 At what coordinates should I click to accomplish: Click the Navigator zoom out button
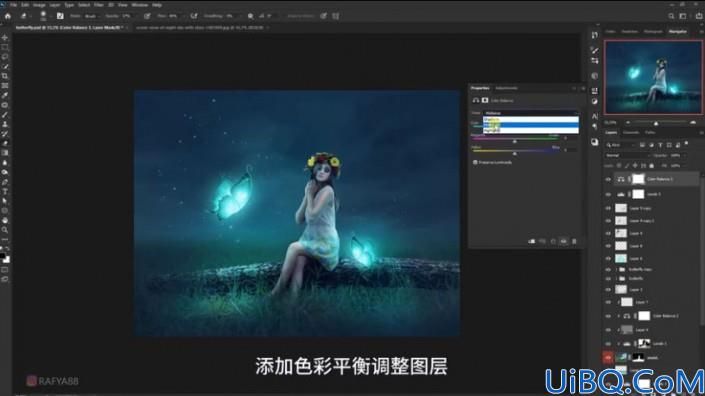pyautogui.click(x=628, y=122)
